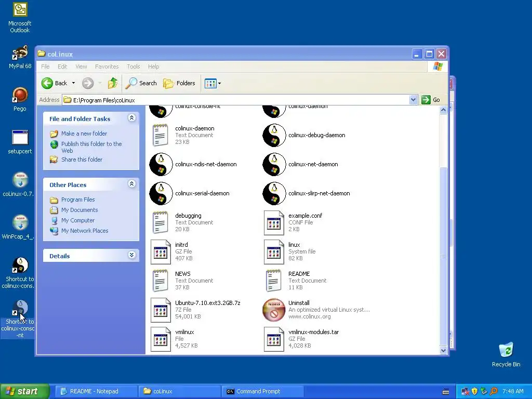532x399 pixels.
Task: Select the Uninstall program icon
Action: coord(274,310)
